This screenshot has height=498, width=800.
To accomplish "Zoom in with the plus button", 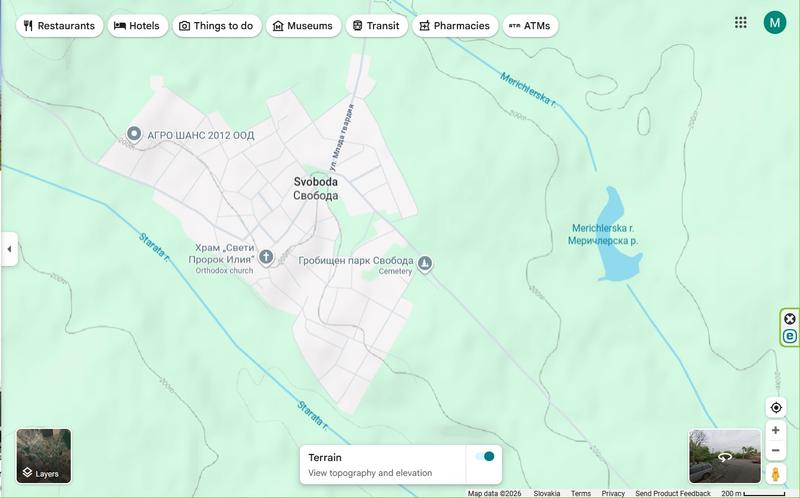I will (x=776, y=430).
